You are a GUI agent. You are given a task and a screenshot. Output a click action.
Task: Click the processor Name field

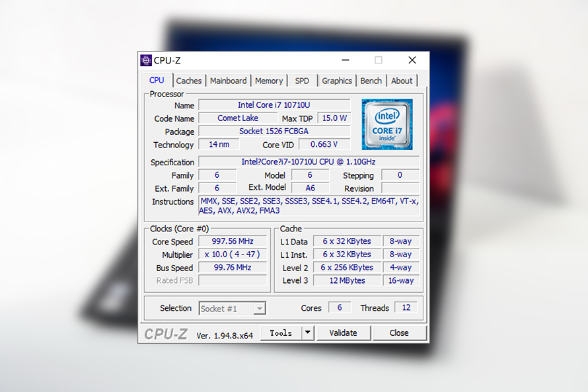274,105
